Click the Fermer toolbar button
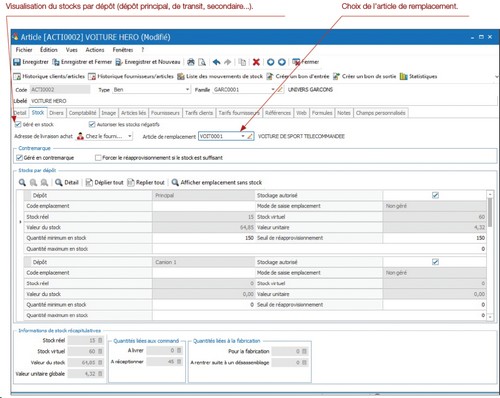 305,62
